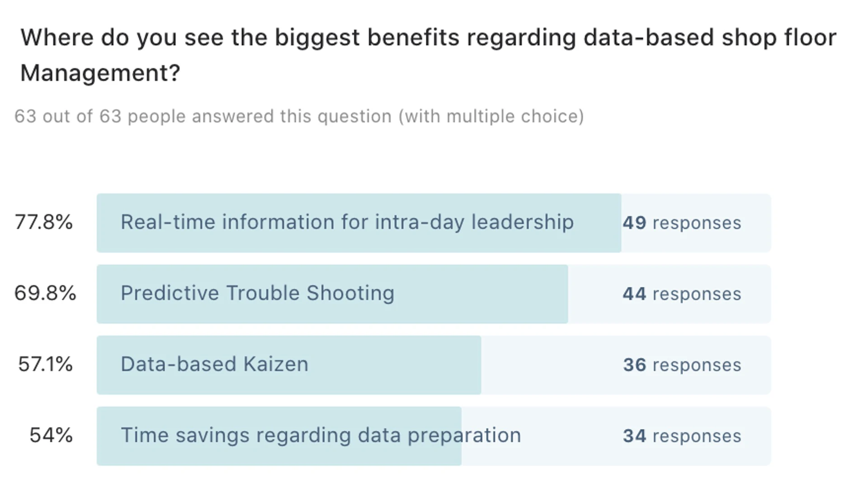Image resolution: width=868 pixels, height=488 pixels.
Task: View the "34 responses" count
Action: pyautogui.click(x=682, y=436)
